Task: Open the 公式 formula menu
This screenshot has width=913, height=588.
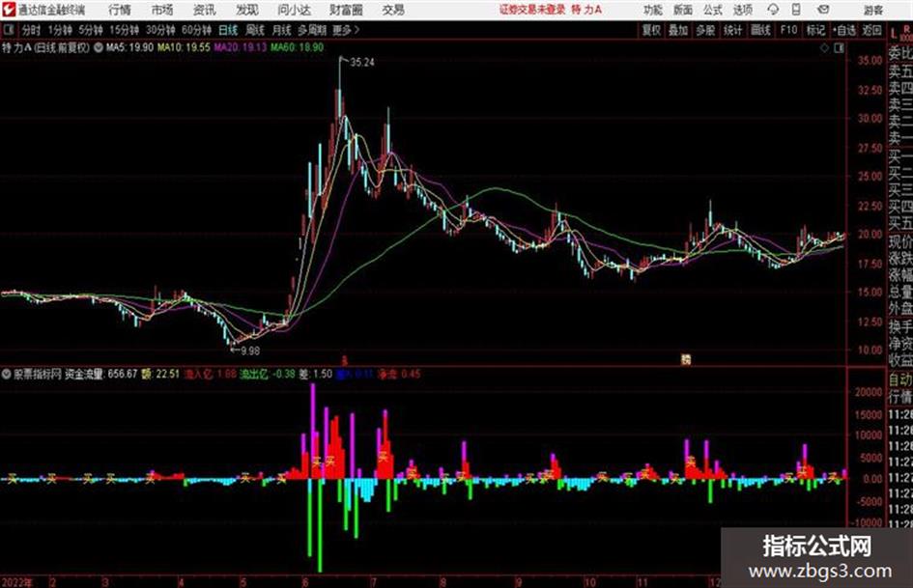Action: click(712, 10)
